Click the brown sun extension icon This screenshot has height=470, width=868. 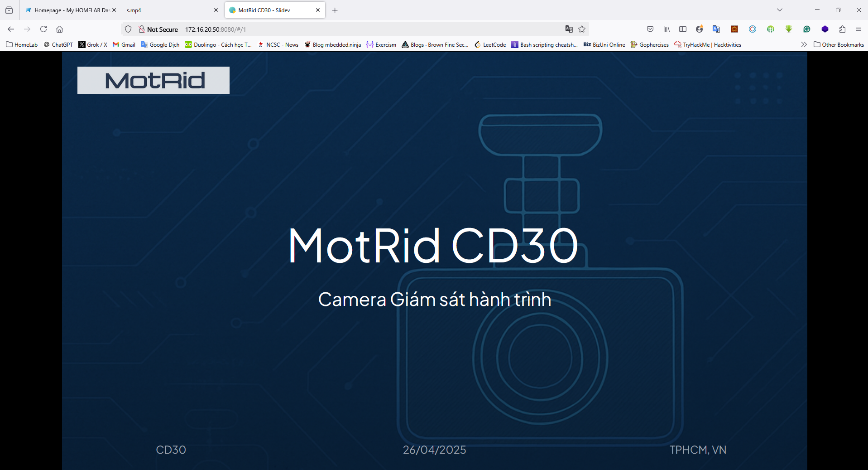pos(734,29)
